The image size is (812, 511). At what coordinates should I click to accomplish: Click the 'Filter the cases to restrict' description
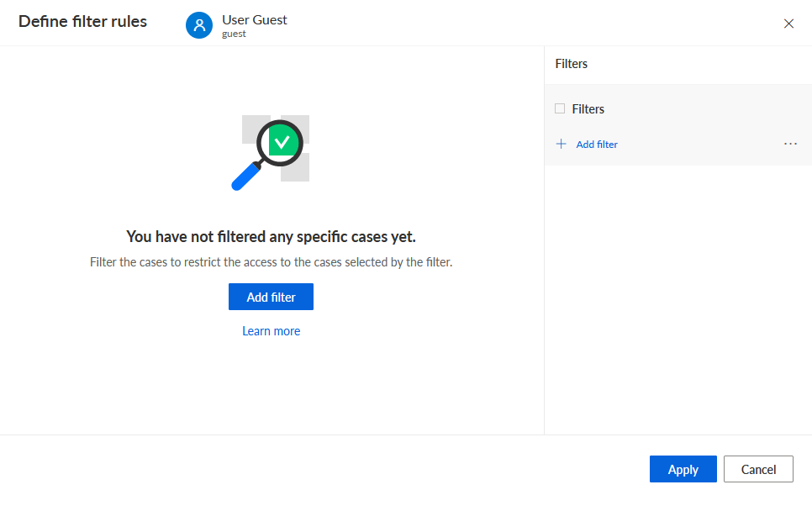[271, 262]
